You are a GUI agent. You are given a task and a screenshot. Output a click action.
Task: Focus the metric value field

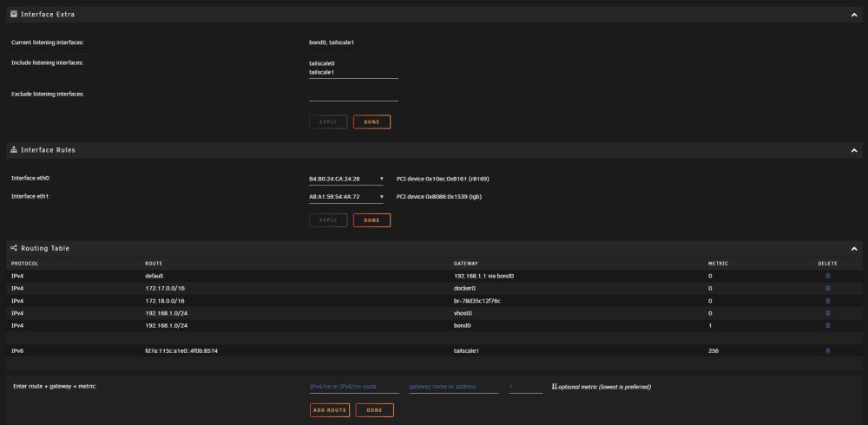[526, 387]
